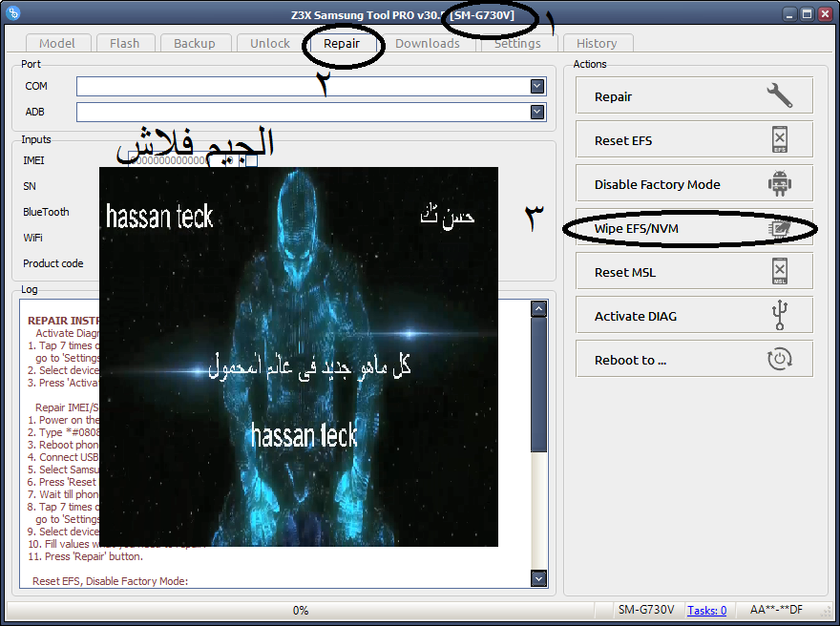Click Reboot to ... button text

pos(630,361)
